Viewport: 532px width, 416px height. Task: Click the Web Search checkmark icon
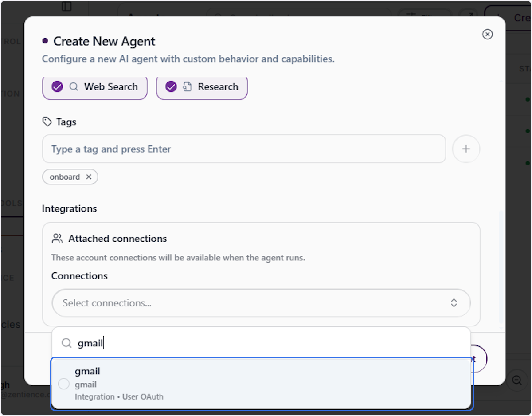pyautogui.click(x=57, y=87)
